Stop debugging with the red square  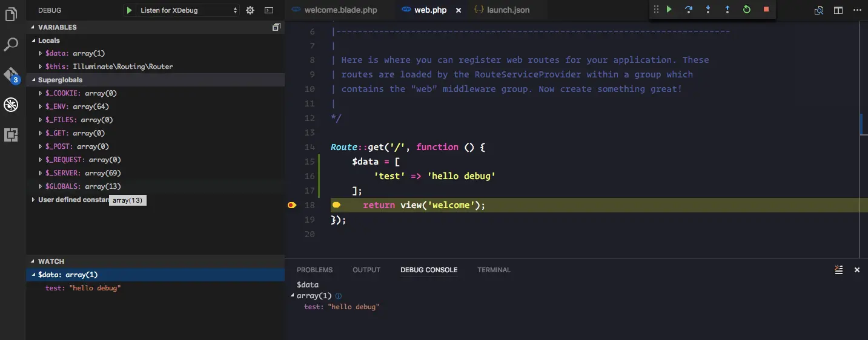tap(766, 10)
